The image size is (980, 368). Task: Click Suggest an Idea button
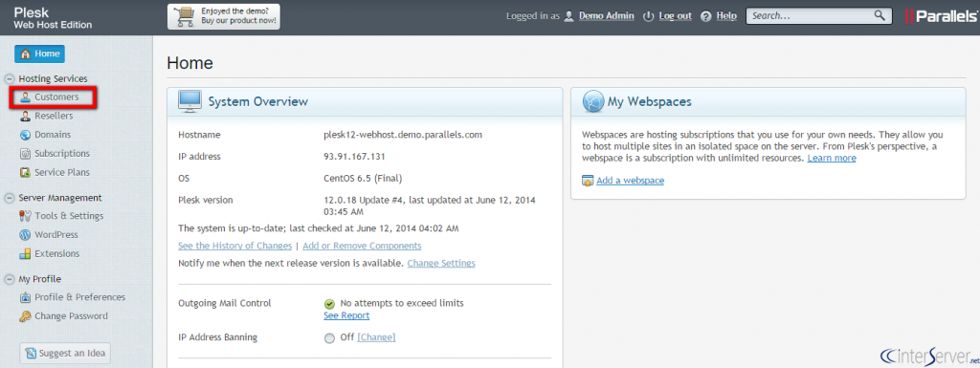pyautogui.click(x=65, y=353)
